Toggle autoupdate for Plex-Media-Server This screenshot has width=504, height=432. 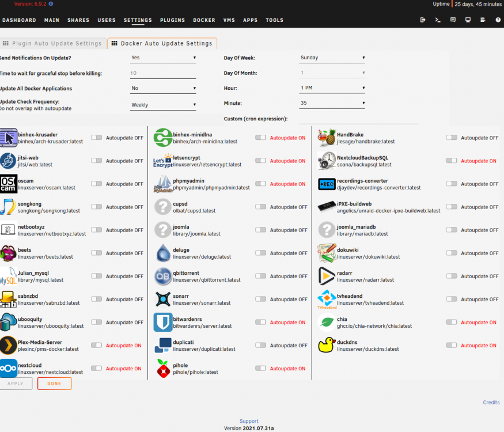96,345
